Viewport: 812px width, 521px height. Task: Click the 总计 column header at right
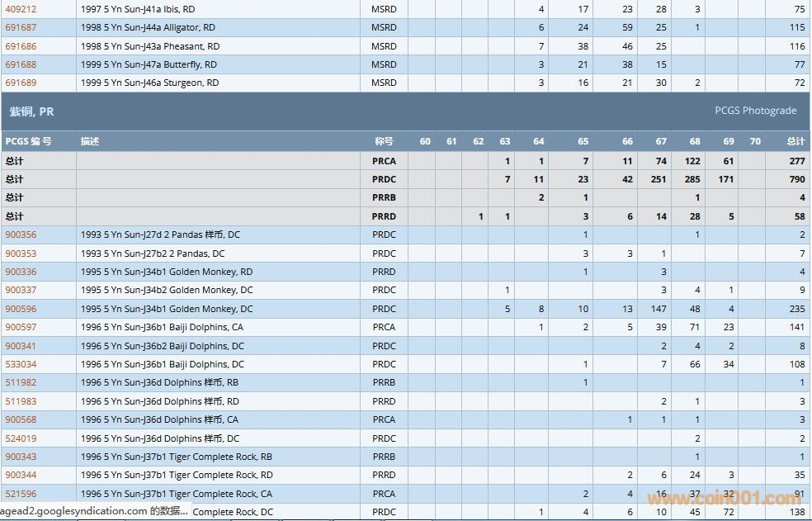click(x=795, y=141)
